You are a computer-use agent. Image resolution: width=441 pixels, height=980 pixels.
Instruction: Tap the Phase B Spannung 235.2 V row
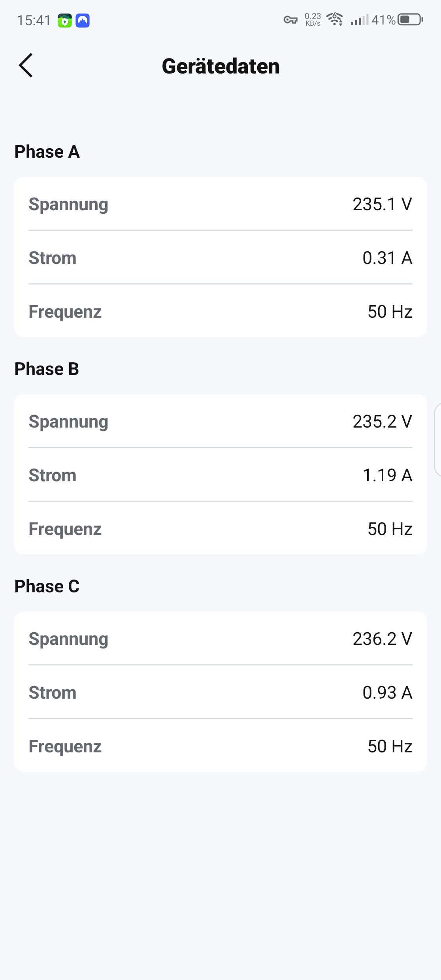point(220,422)
